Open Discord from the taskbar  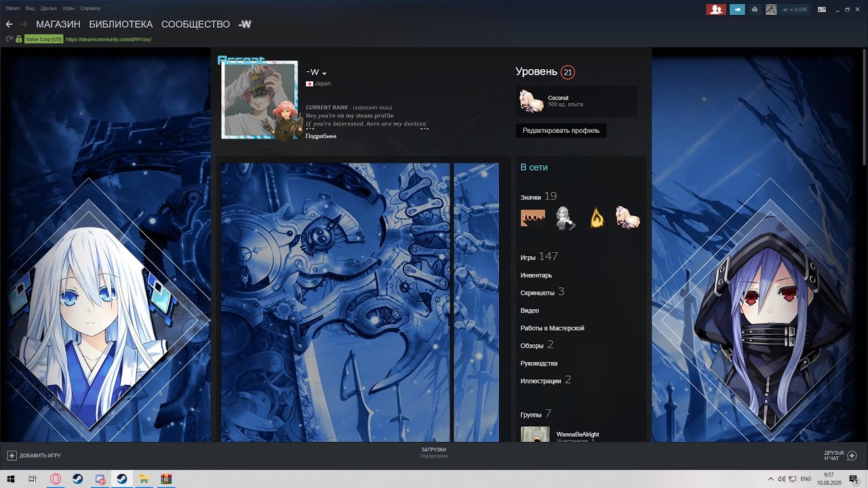coord(100,479)
